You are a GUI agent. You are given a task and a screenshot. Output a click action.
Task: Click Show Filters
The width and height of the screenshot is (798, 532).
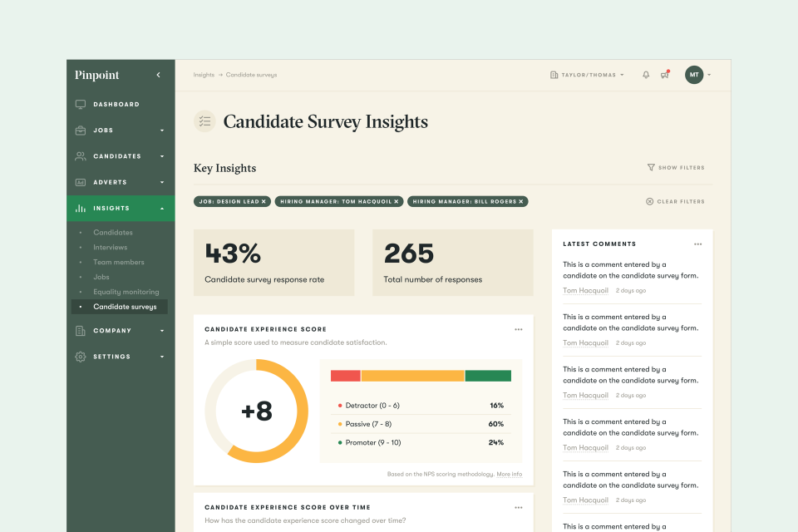coord(676,167)
